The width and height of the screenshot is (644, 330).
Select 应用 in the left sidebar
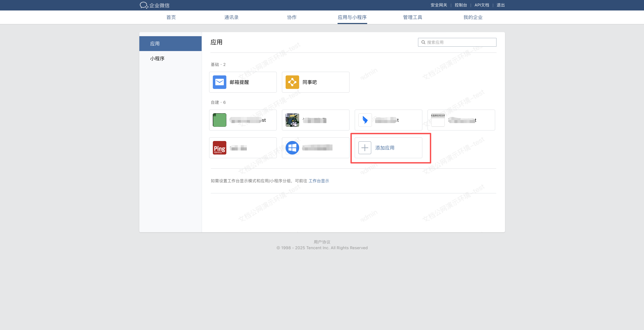tap(155, 44)
